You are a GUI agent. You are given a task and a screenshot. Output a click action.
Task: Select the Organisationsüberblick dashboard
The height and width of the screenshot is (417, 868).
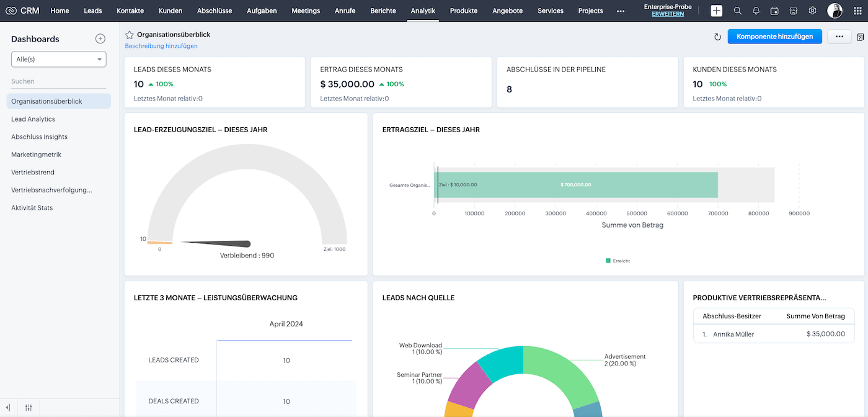[x=59, y=101]
